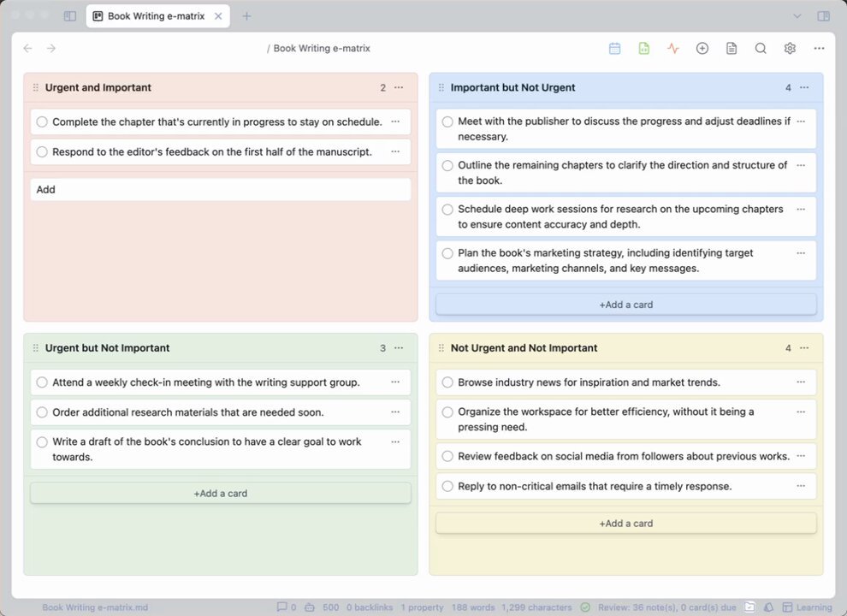Check off 'Outline the remaining chapters' card

coord(447,165)
